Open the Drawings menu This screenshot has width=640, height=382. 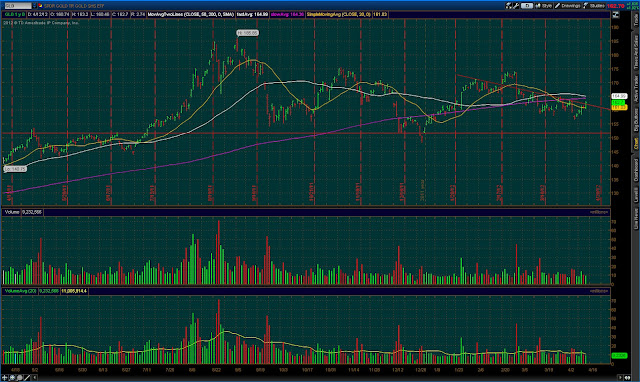pos(567,6)
